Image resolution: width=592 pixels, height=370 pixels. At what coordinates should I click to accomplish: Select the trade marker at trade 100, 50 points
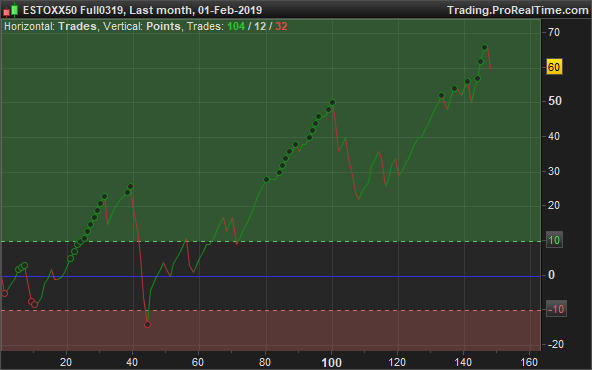coord(332,103)
